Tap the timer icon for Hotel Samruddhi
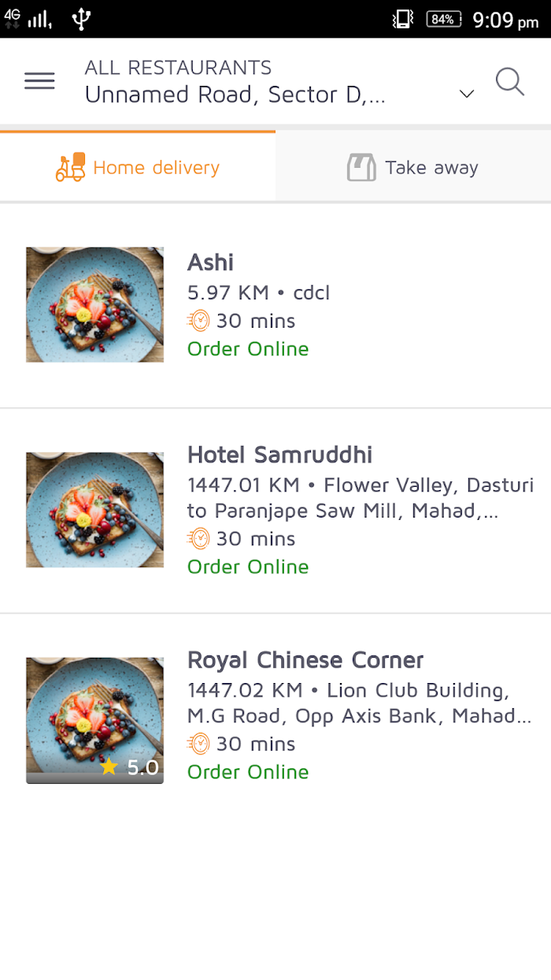551x980 pixels. coord(199,539)
